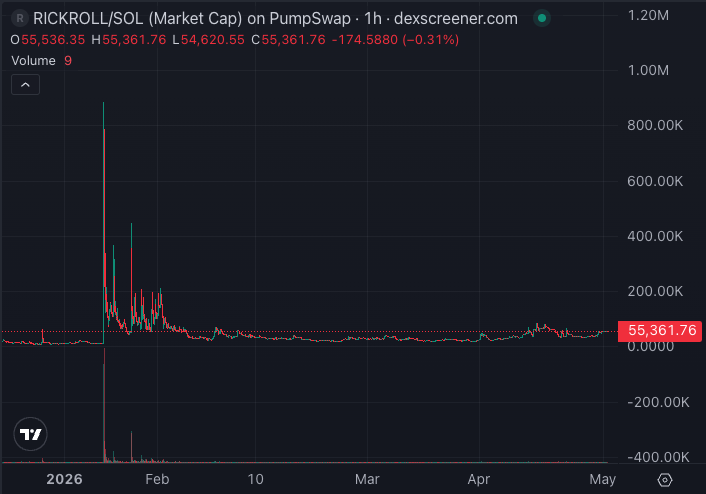706x494 pixels.
Task: Click the open value 55,536.35
Action: pos(53,40)
